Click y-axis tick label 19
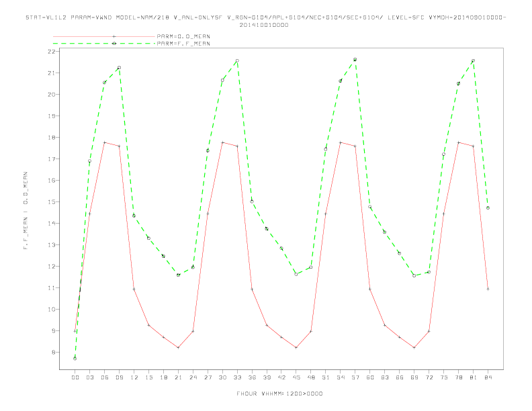Viewport: 532px width, 411px height. (52, 116)
